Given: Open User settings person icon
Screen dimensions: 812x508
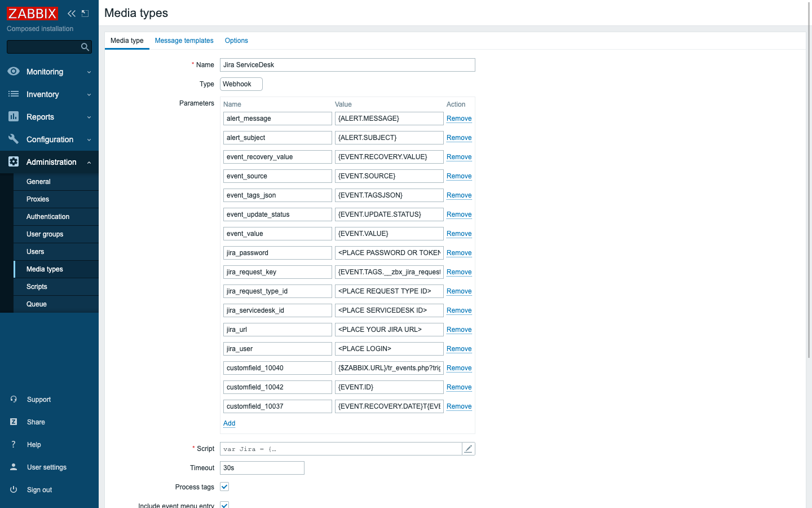Looking at the screenshot, I should (14, 467).
